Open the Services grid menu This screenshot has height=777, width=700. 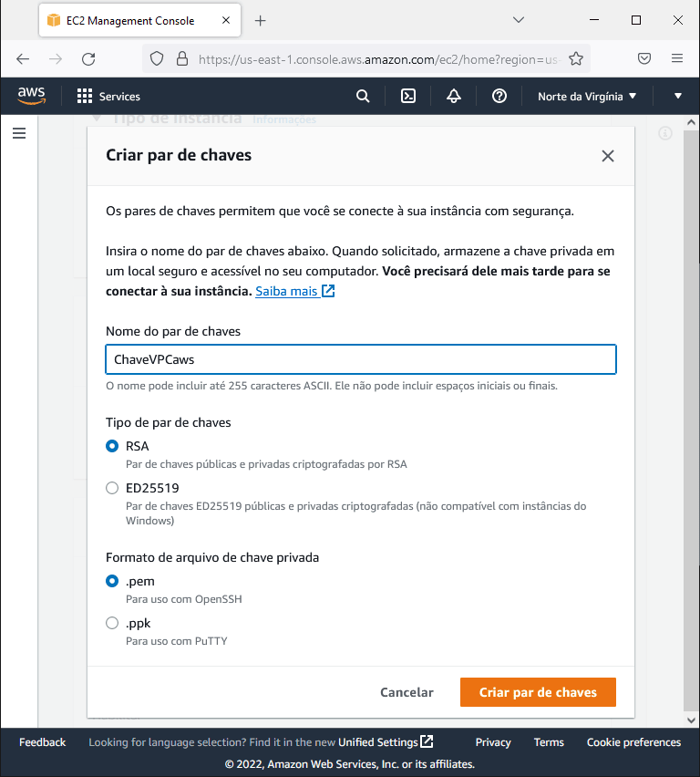point(84,96)
